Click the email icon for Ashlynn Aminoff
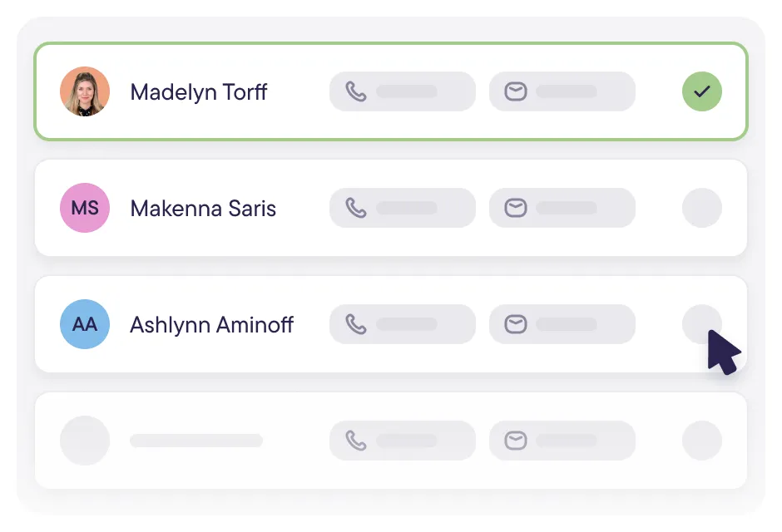The image size is (782, 532). coord(516,324)
